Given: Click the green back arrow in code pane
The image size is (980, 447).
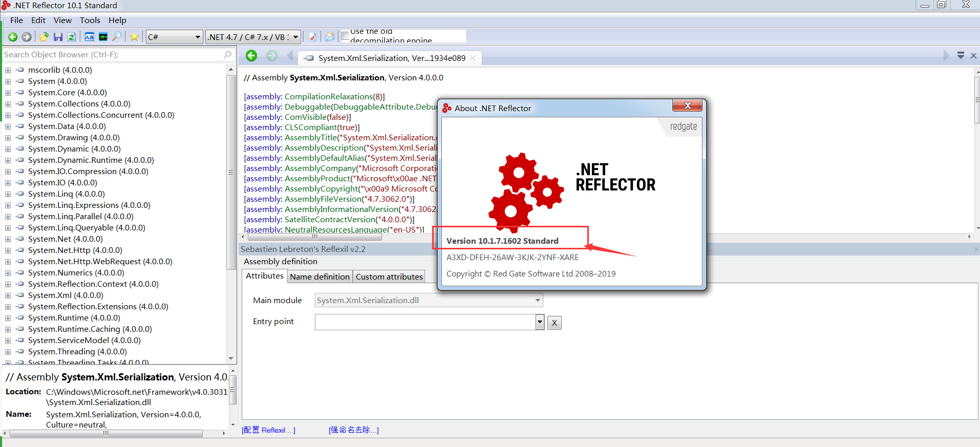Looking at the screenshot, I should tap(251, 56).
